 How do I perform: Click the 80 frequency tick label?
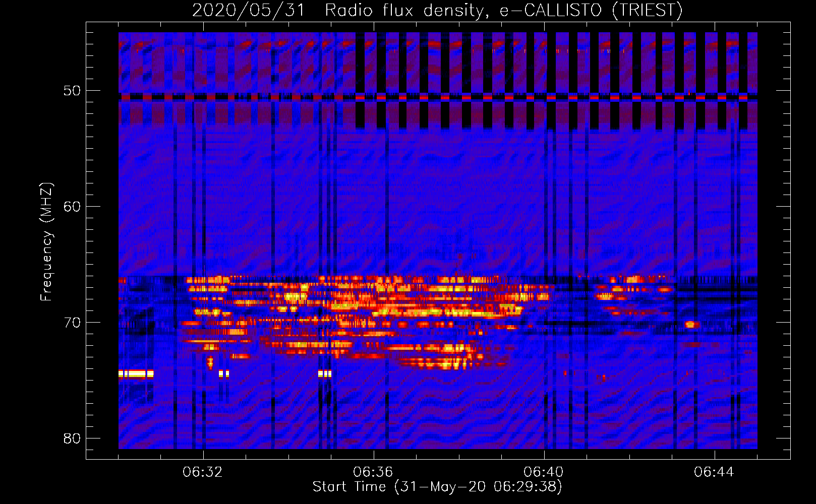click(72, 438)
